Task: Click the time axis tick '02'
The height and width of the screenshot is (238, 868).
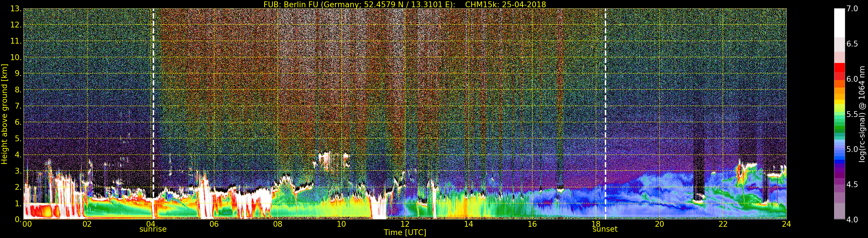Action: [x=87, y=224]
